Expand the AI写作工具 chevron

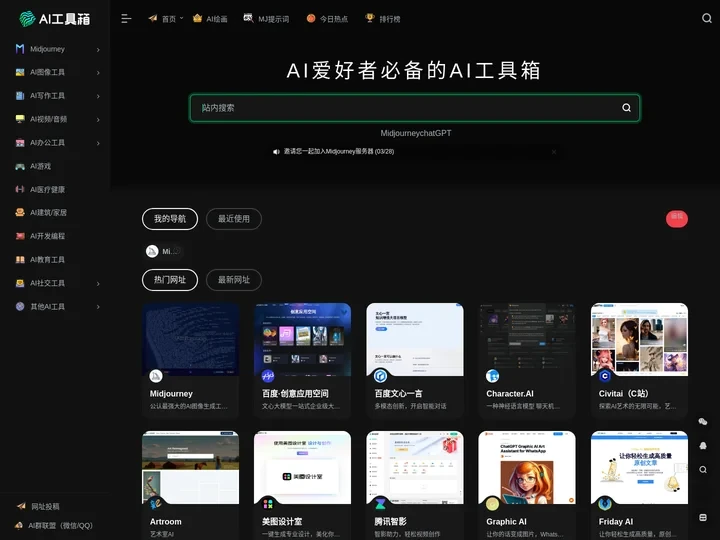[x=98, y=96]
